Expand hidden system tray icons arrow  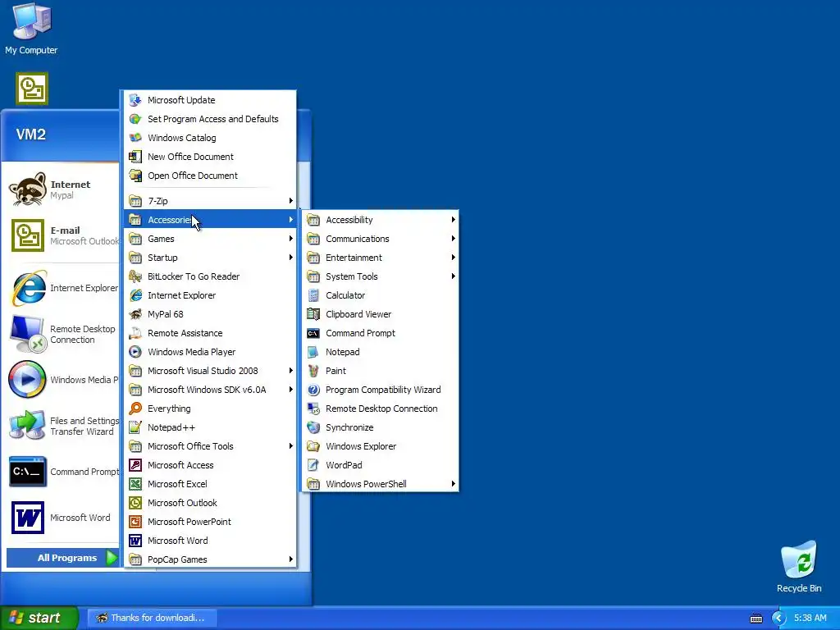(778, 618)
